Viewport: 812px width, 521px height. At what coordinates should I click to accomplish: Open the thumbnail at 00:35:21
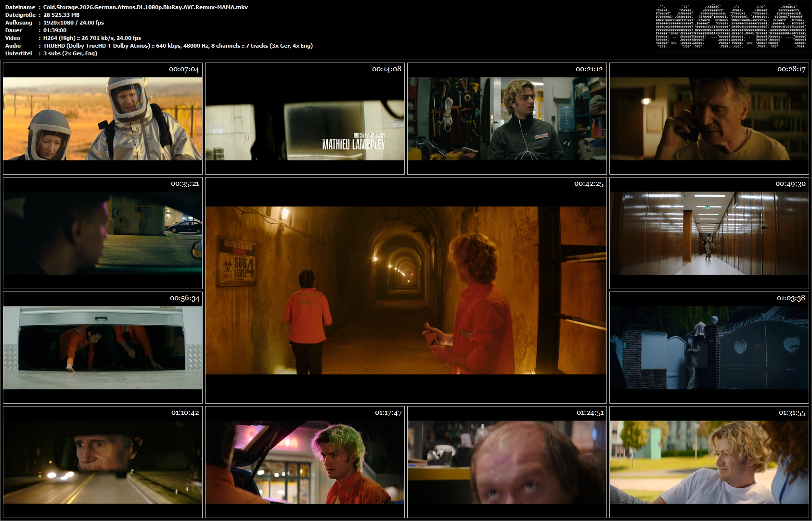coord(103,233)
